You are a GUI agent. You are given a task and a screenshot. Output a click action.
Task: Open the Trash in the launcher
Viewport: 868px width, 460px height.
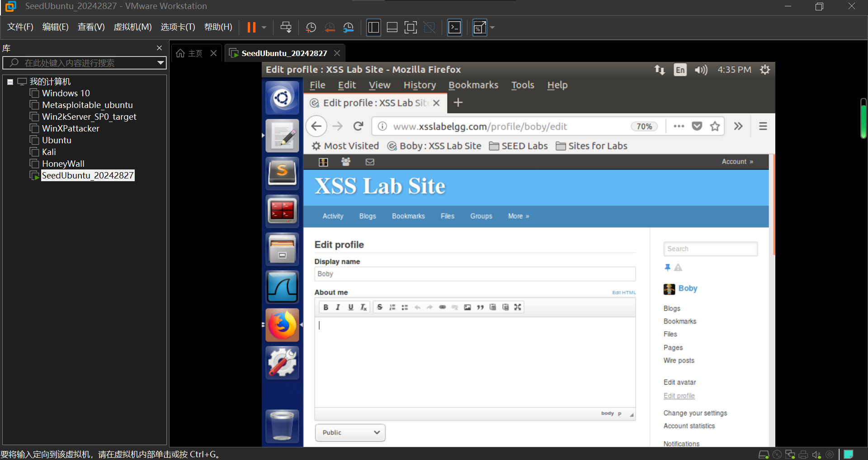[282, 426]
